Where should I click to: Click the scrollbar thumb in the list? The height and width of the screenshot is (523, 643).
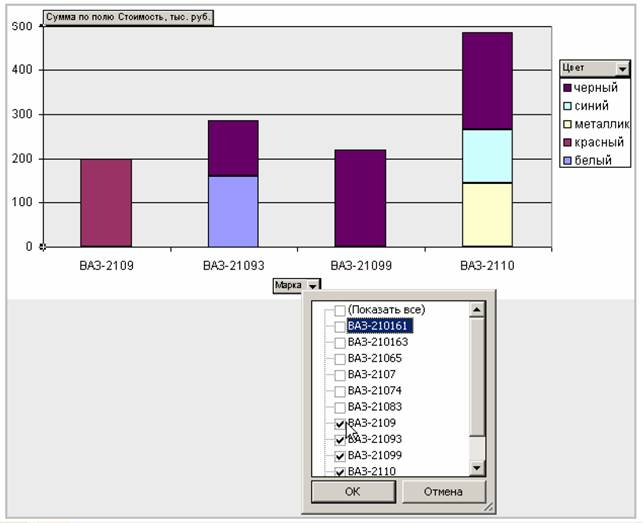tap(477, 377)
